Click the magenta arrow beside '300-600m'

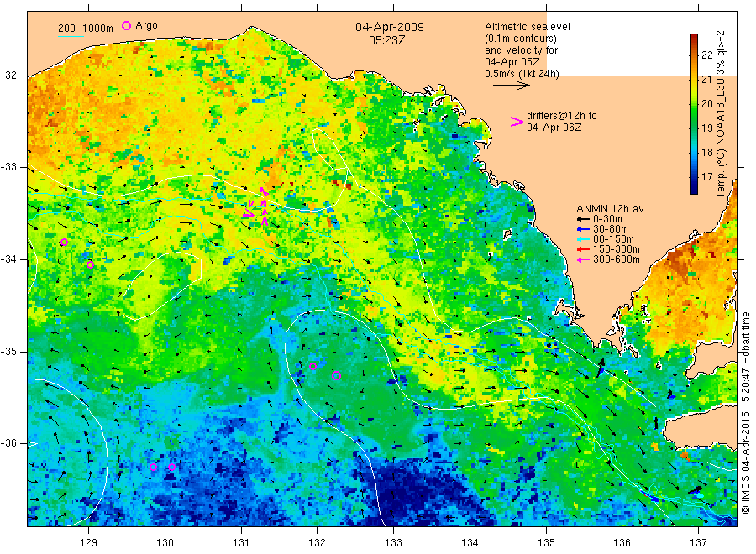[x=584, y=259]
